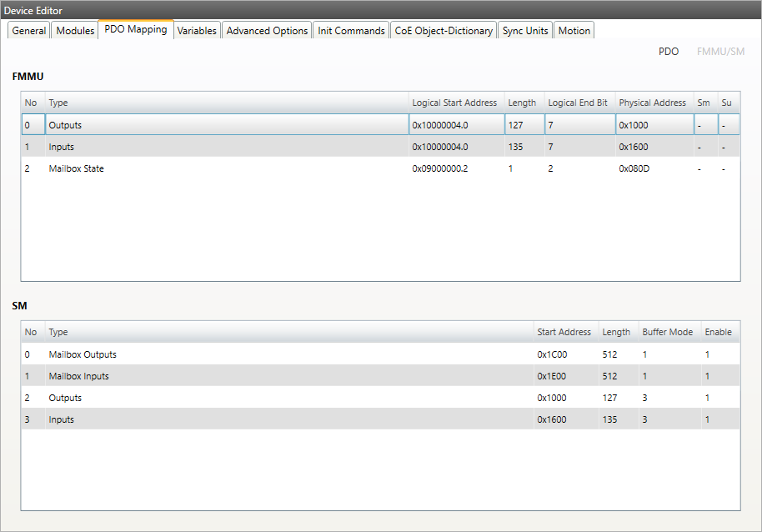This screenshot has width=762, height=532.
Task: Select the Mailbox State row
Action: pos(225,168)
